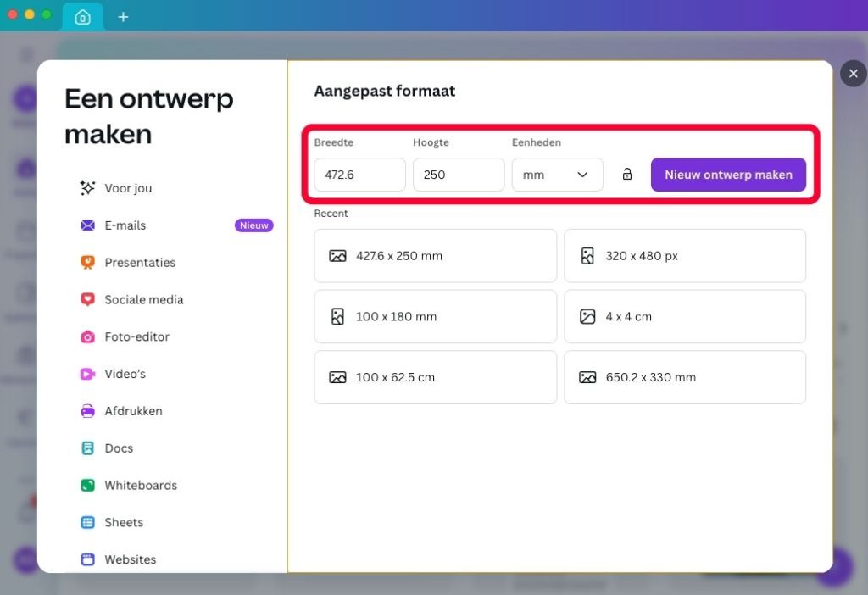Click the Nieuw badge next to E-mails
This screenshot has height=595, width=868.
point(254,225)
